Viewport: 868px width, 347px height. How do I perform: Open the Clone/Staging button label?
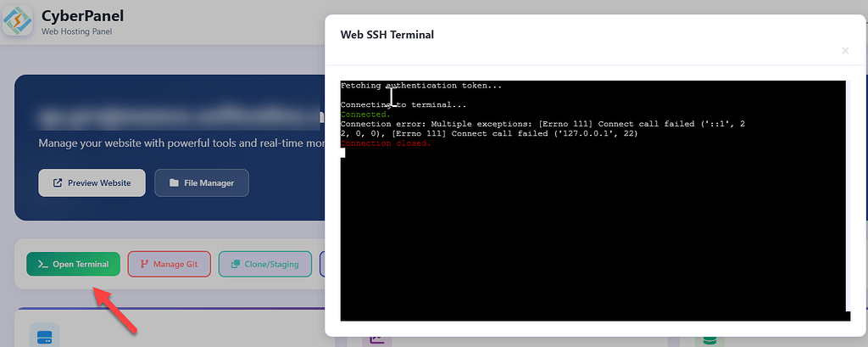click(x=271, y=265)
